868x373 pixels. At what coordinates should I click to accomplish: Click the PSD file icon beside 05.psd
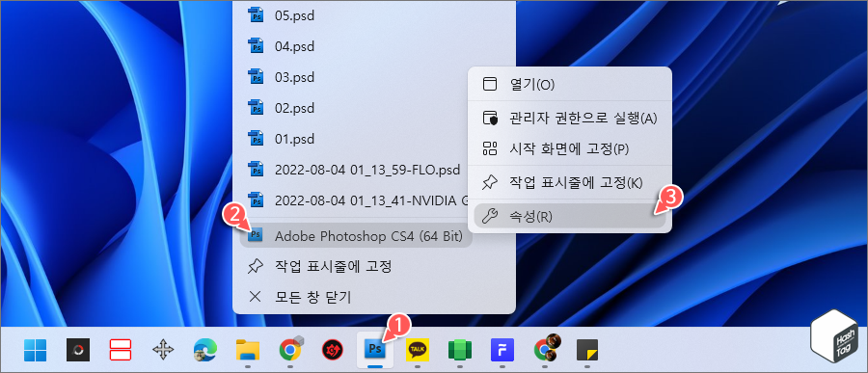pos(256,14)
